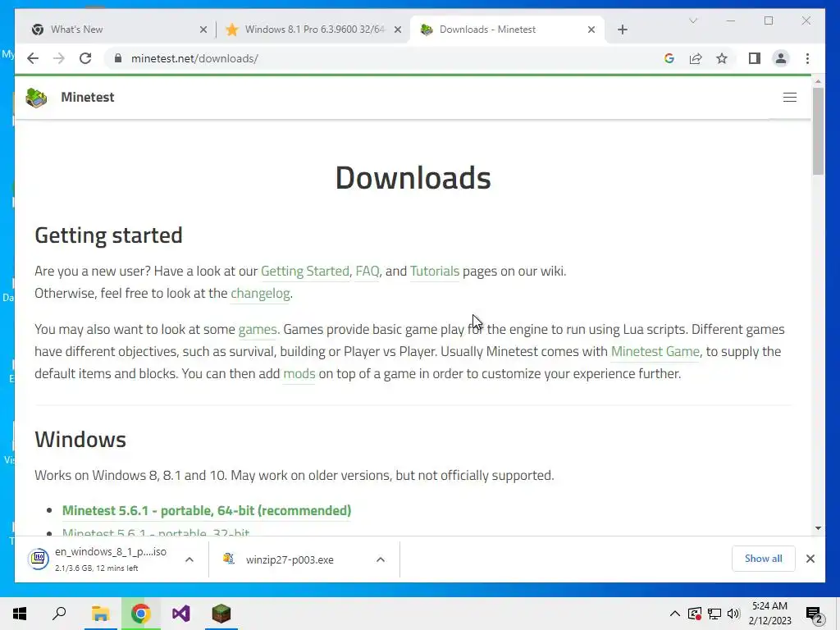Bookmark this page with the star icon
The height and width of the screenshot is (630, 840).
click(722, 58)
